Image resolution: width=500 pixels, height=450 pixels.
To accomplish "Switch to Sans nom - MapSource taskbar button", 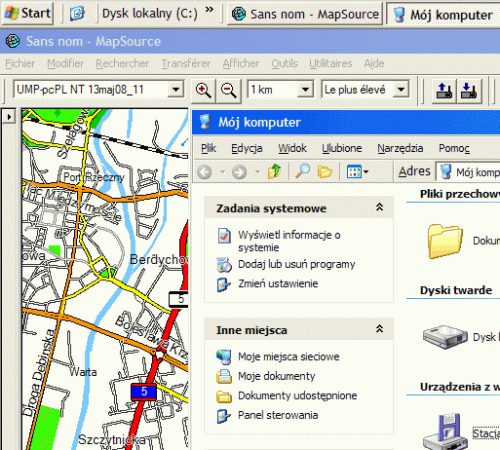I will (305, 14).
